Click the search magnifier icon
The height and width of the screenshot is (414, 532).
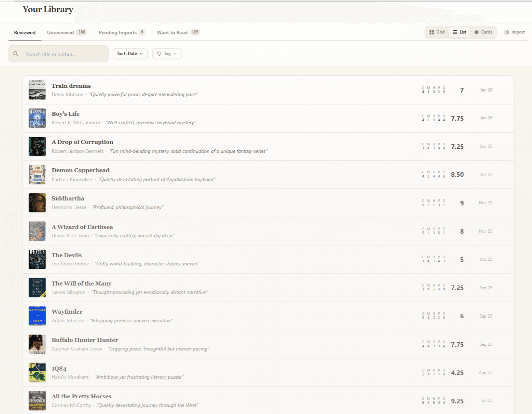[x=16, y=54]
